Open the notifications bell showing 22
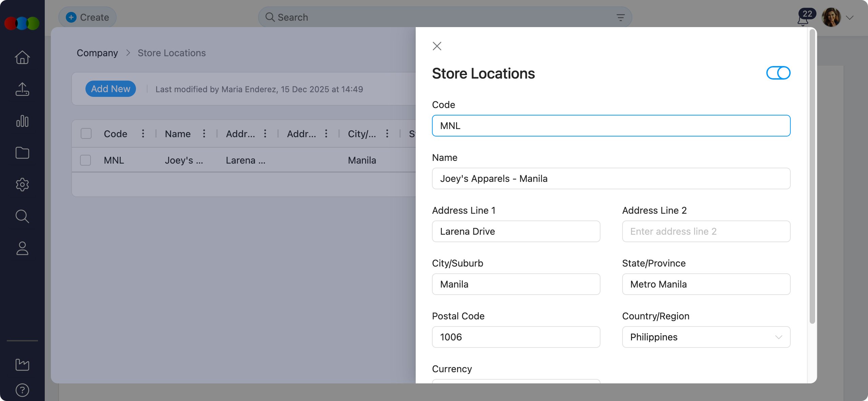 click(803, 19)
